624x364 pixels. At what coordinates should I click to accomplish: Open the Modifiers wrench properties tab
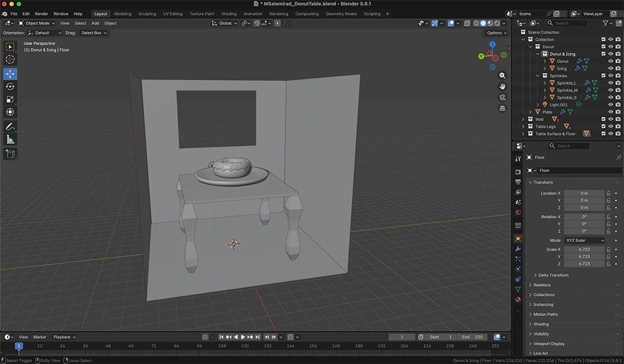click(x=518, y=248)
